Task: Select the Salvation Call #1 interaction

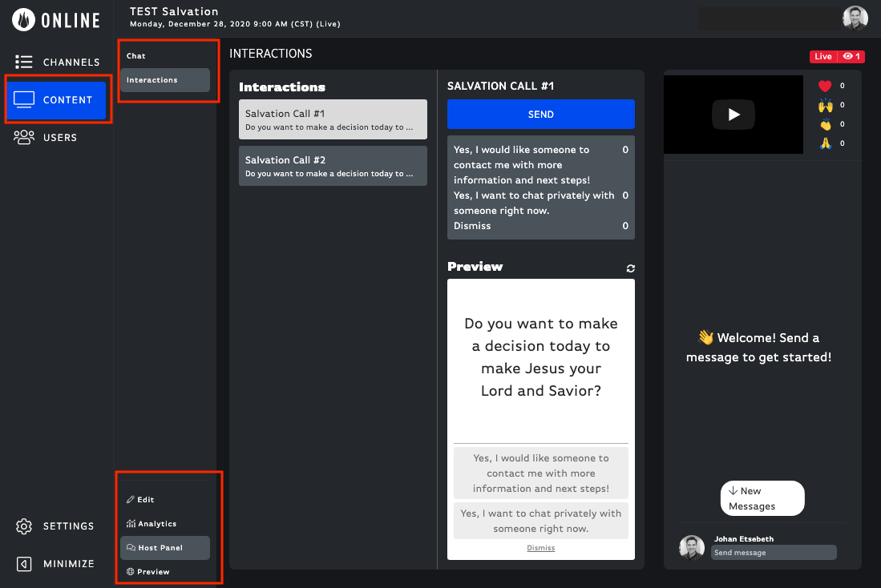Action: (333, 119)
